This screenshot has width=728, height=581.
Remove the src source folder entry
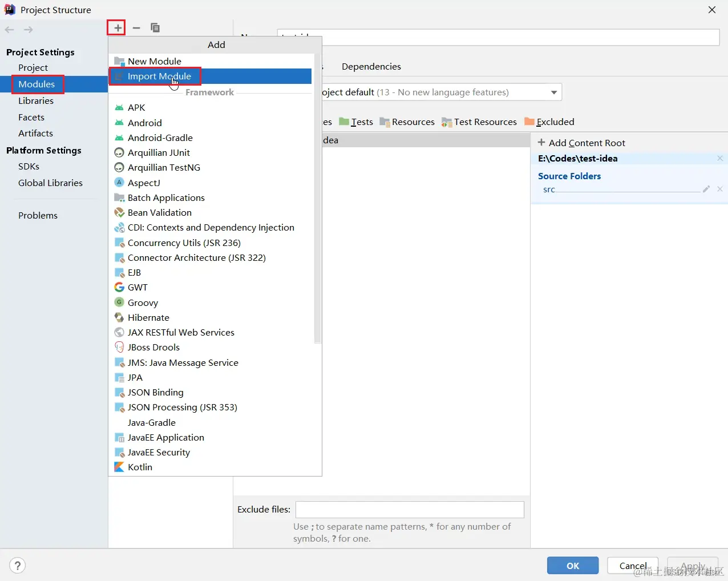720,189
